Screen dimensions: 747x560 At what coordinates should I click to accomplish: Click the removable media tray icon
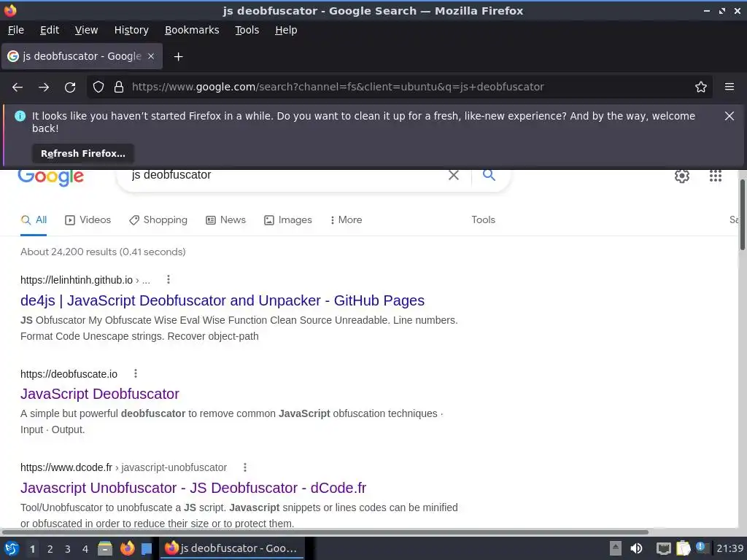pos(616,548)
